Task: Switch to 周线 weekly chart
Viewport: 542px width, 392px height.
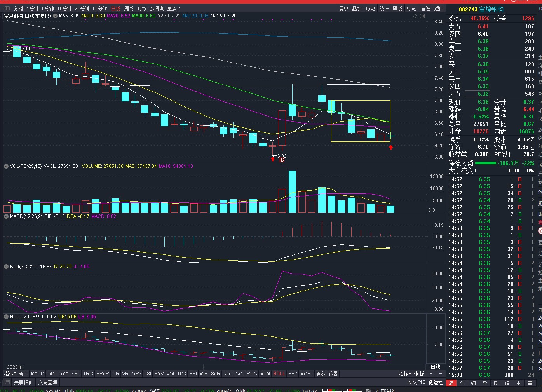Action: click(129, 9)
